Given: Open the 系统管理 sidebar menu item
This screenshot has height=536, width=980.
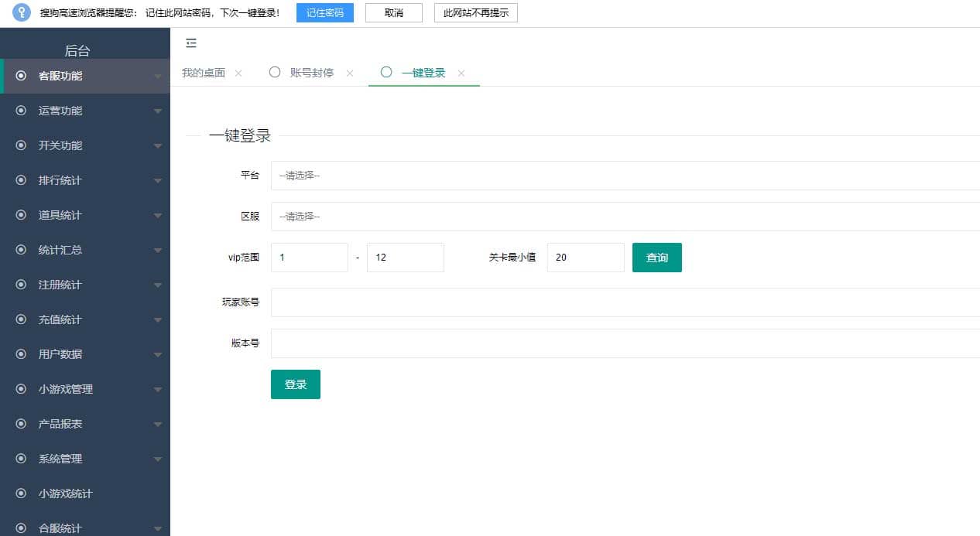Looking at the screenshot, I should click(60, 459).
